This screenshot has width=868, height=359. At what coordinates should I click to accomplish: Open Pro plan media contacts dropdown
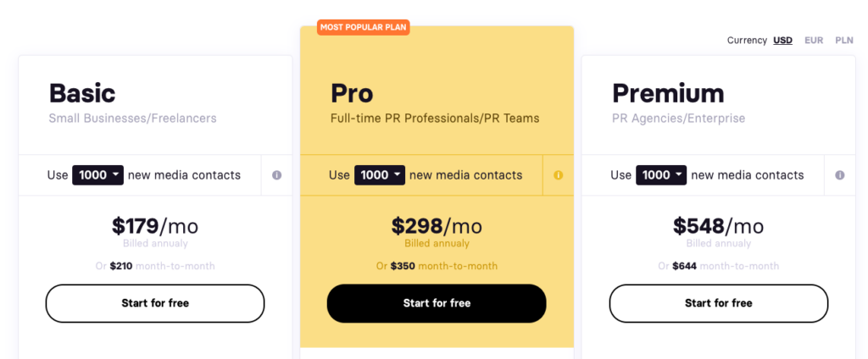[381, 175]
